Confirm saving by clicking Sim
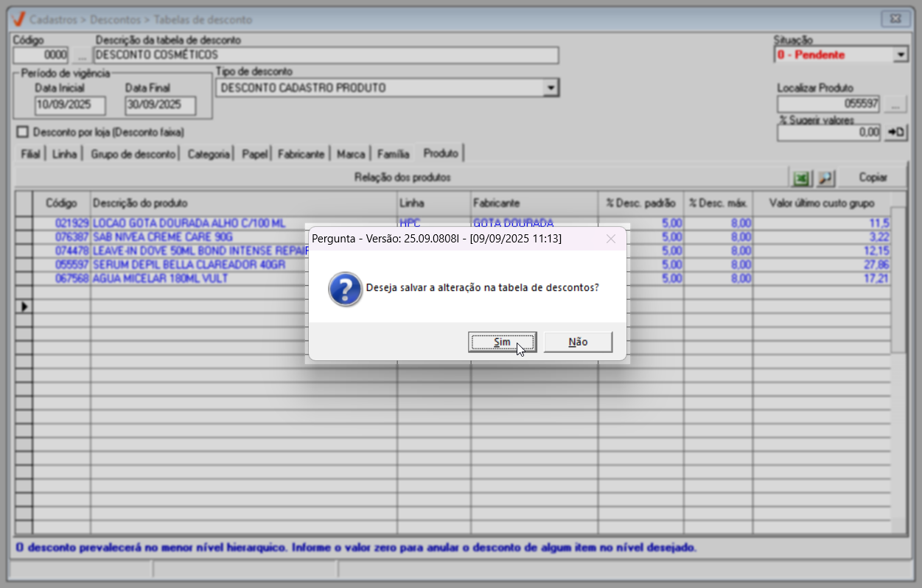The width and height of the screenshot is (922, 588). 502,342
